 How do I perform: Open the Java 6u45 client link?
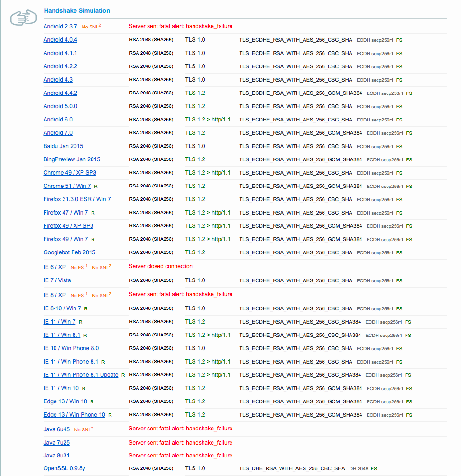[56, 429]
